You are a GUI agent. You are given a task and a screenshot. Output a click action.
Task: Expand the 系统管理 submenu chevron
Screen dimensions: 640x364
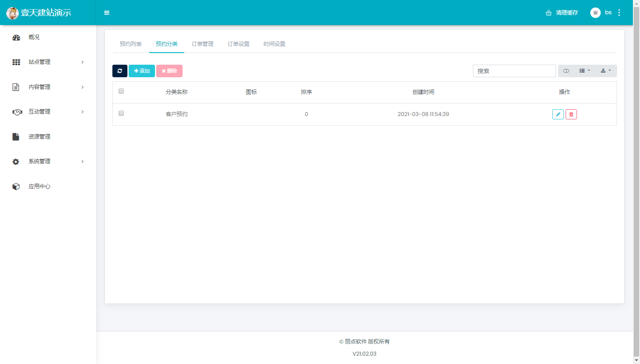coord(83,162)
